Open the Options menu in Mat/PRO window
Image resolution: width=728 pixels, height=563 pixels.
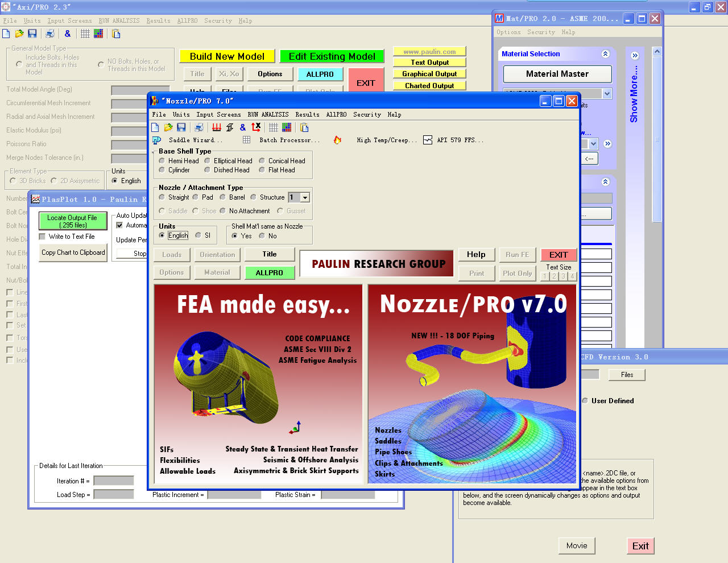508,32
